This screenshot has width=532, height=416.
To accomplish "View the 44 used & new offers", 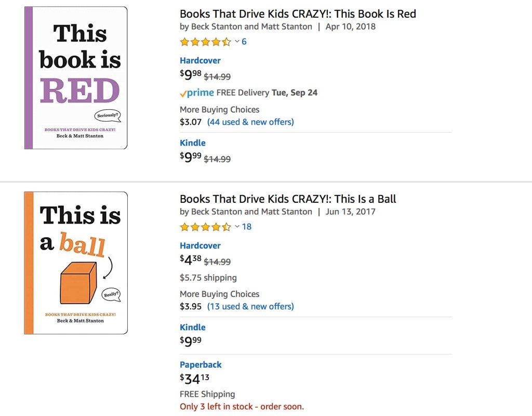I will [250, 122].
